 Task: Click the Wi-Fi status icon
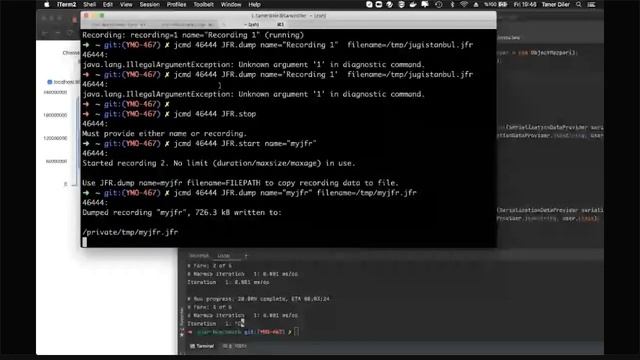pos(464,4)
